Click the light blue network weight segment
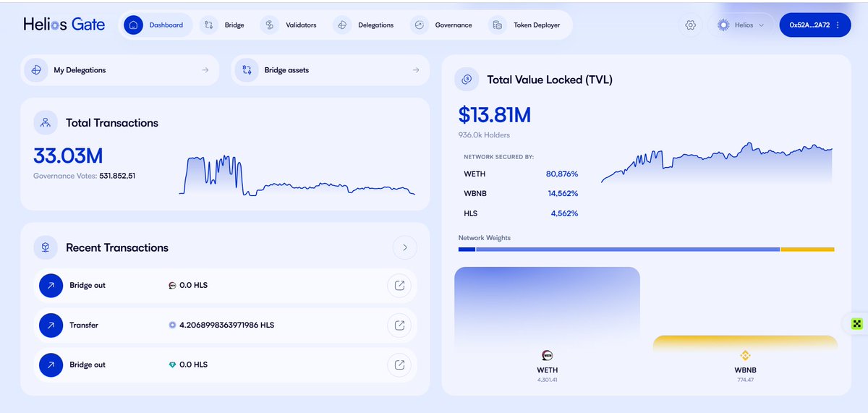 coord(628,250)
